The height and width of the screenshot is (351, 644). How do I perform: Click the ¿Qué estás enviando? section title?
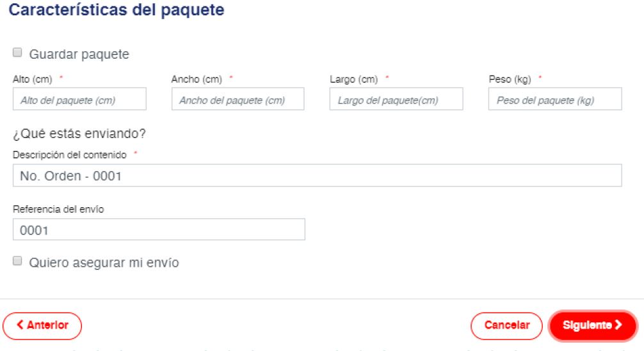(79, 134)
